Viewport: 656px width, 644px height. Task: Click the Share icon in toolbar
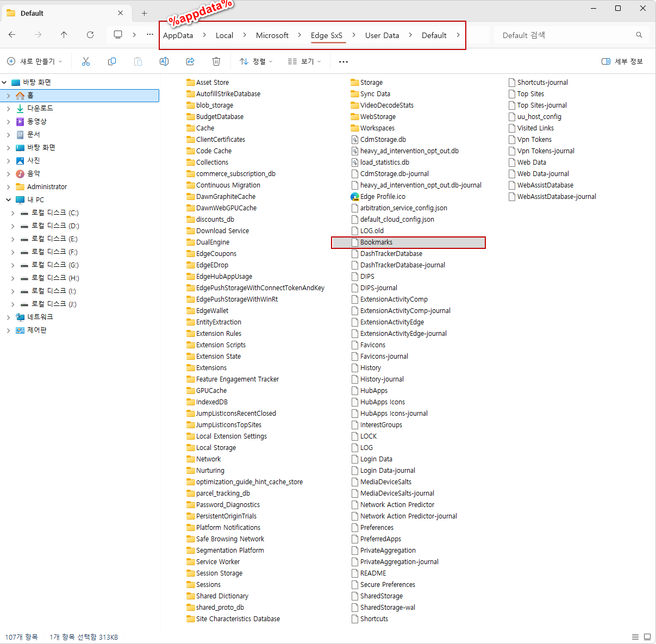point(190,61)
